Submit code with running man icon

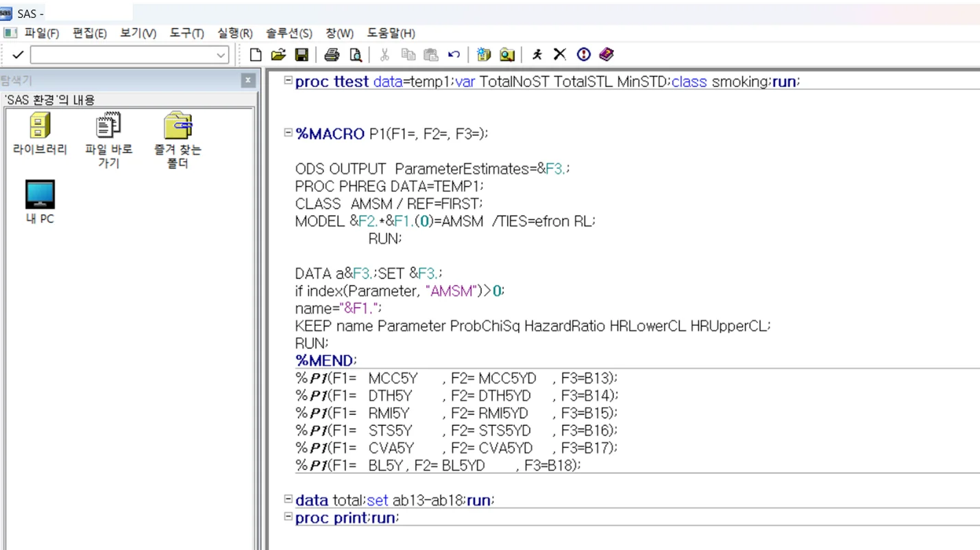[537, 55]
